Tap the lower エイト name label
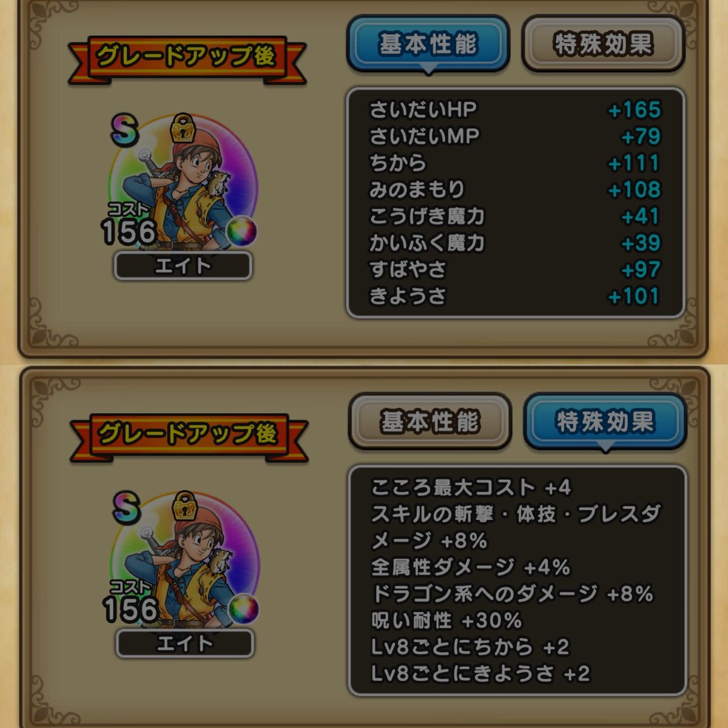 click(185, 644)
